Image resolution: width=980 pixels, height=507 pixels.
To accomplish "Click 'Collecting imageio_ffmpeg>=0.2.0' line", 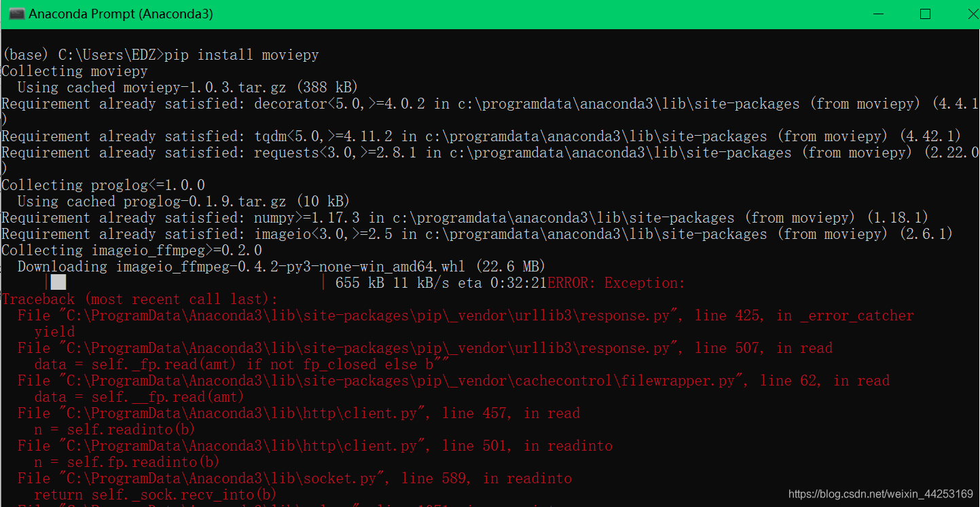I will click(x=132, y=250).
